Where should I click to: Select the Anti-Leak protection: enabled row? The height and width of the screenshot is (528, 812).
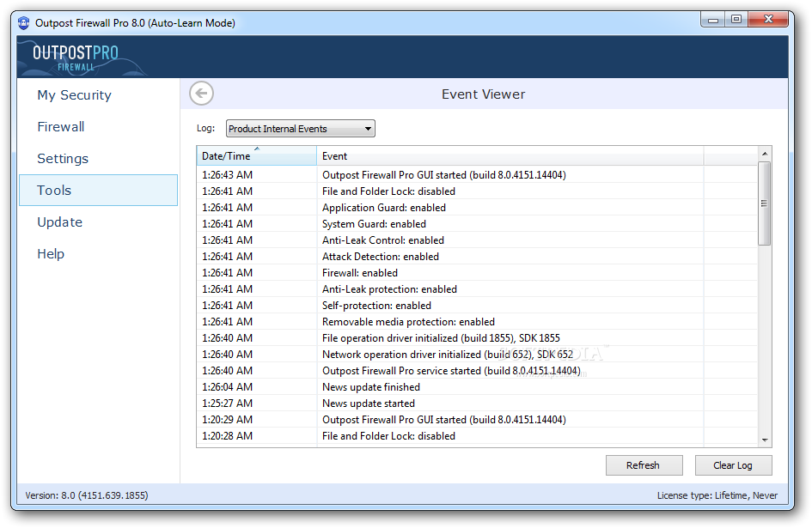point(476,288)
